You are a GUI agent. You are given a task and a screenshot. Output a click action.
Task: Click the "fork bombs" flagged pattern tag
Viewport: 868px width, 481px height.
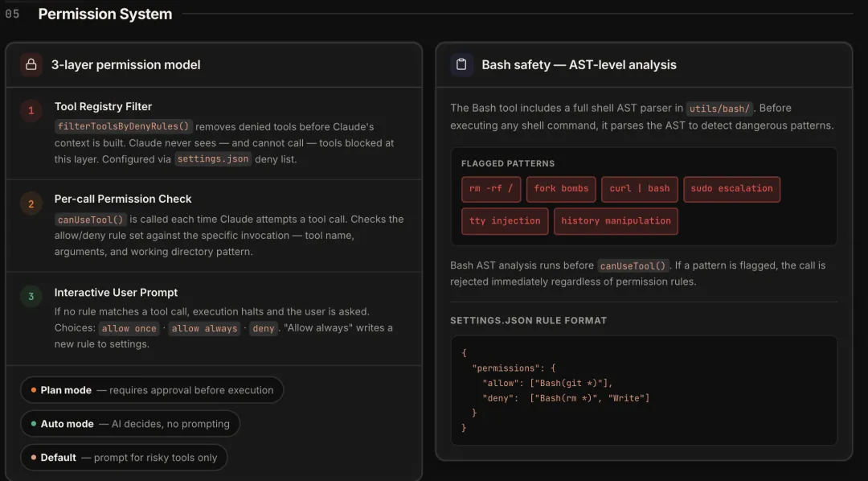(561, 189)
